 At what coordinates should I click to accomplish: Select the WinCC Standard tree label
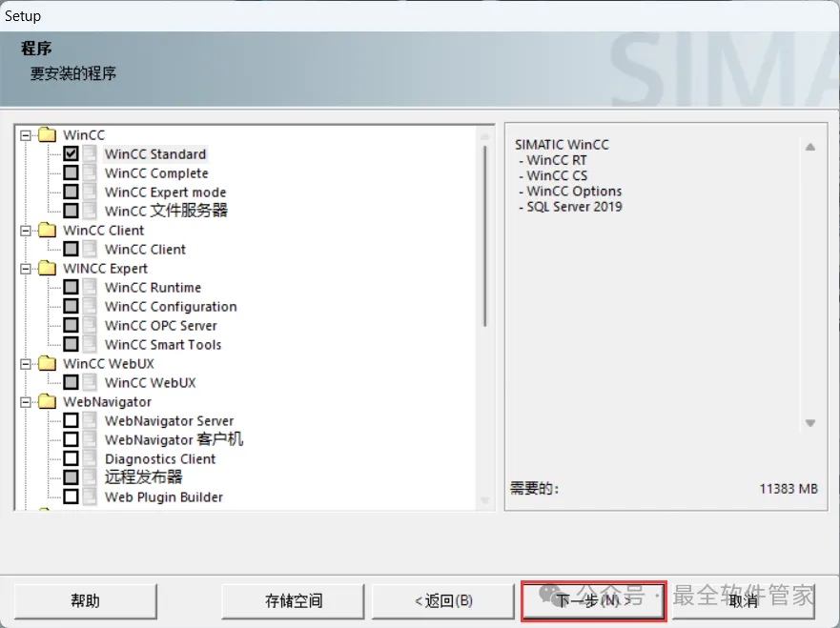155,154
